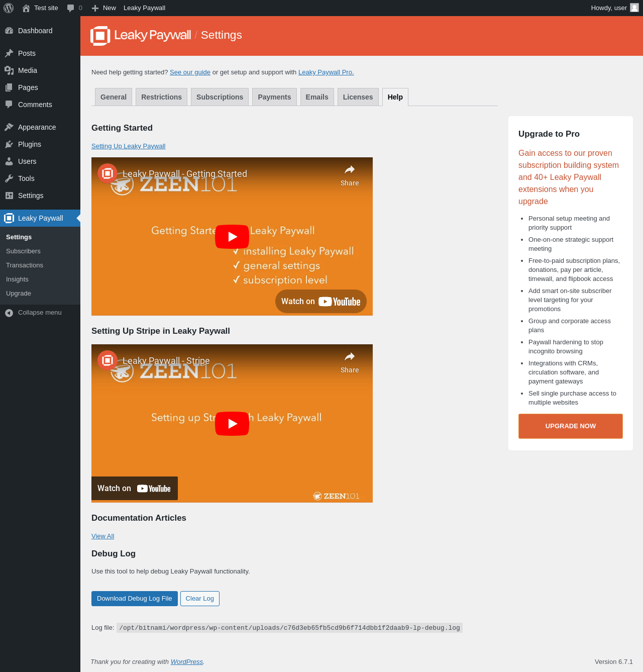Viewport: 643px width, 672px height.
Task: Click the New item in admin bar
Action: click(x=103, y=8)
